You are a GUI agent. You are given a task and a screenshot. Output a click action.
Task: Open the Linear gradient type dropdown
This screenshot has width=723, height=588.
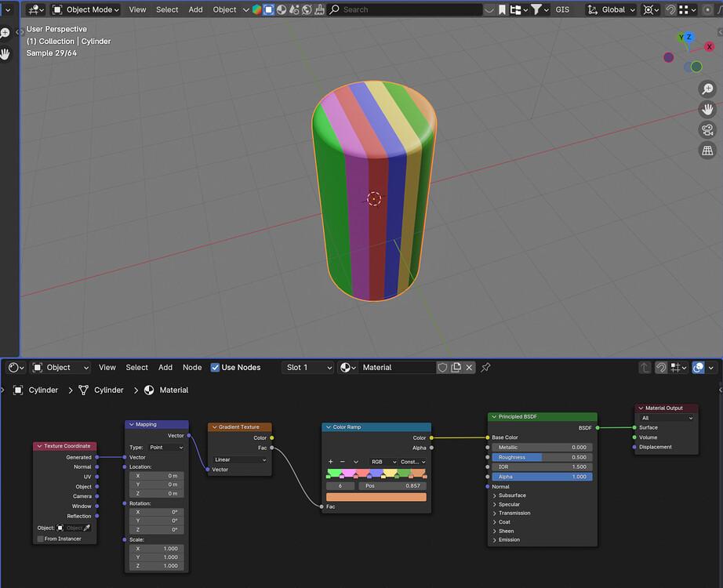(x=240, y=459)
